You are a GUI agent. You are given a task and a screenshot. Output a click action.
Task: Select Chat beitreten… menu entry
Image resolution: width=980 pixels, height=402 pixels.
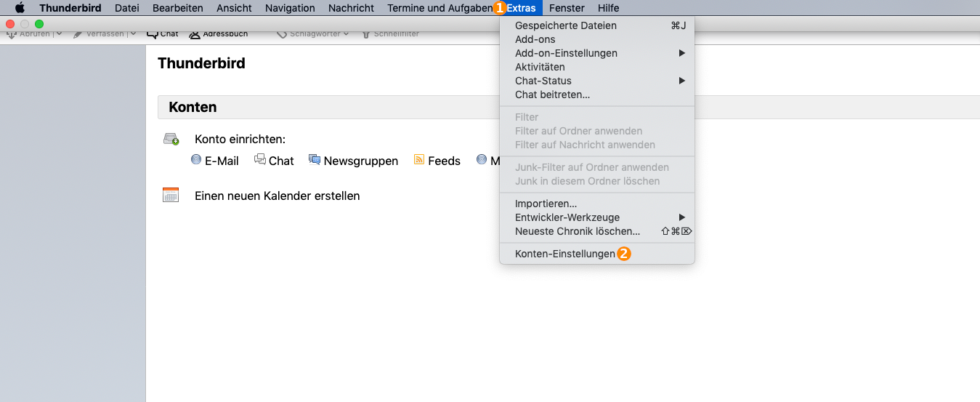(x=597, y=95)
